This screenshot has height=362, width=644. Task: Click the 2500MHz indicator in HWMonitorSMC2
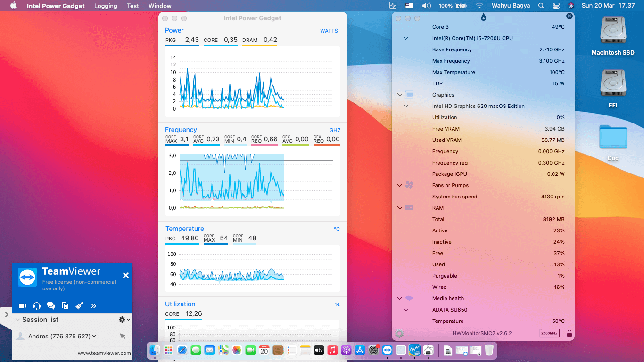click(x=549, y=334)
